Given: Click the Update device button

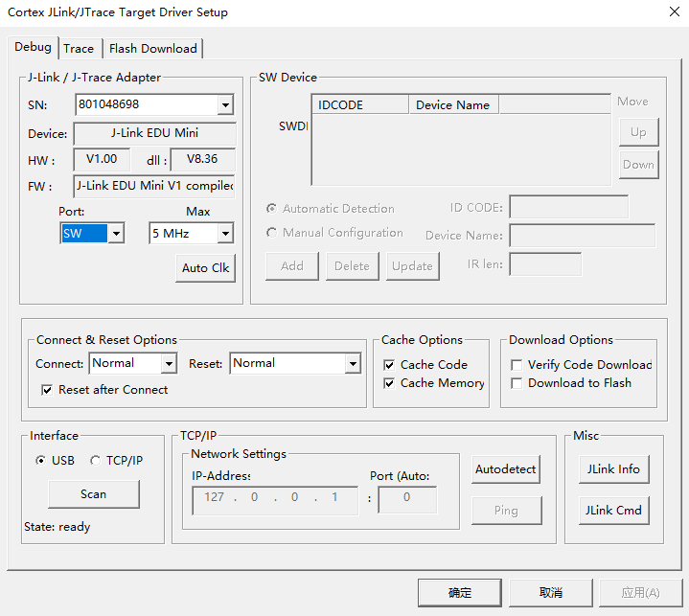Looking at the screenshot, I should pyautogui.click(x=413, y=266).
